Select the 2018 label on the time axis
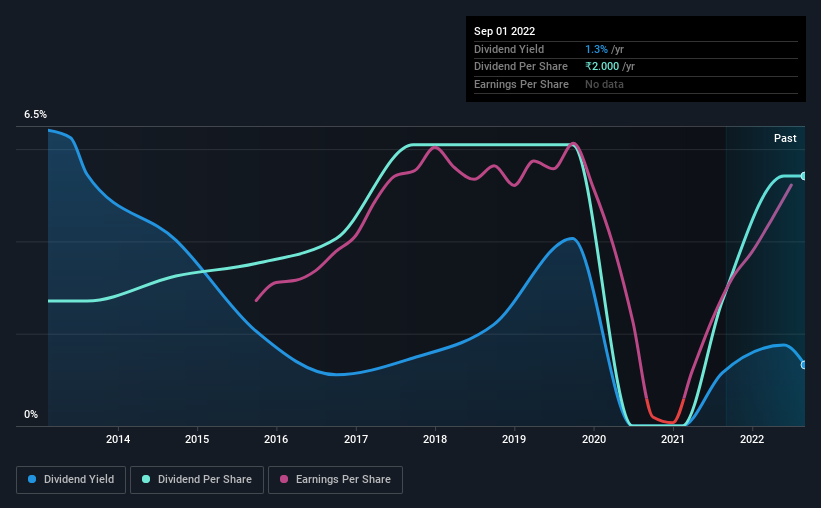This screenshot has height=508, width=821. tap(435, 439)
